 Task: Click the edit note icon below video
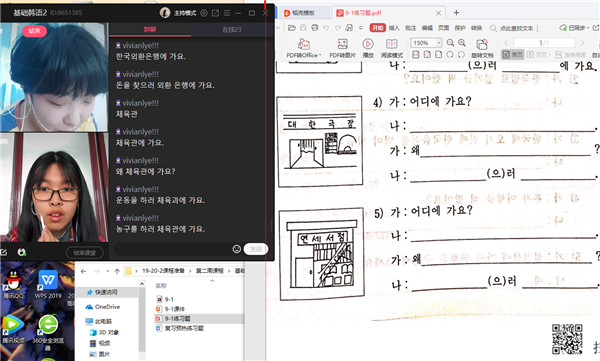4,252
